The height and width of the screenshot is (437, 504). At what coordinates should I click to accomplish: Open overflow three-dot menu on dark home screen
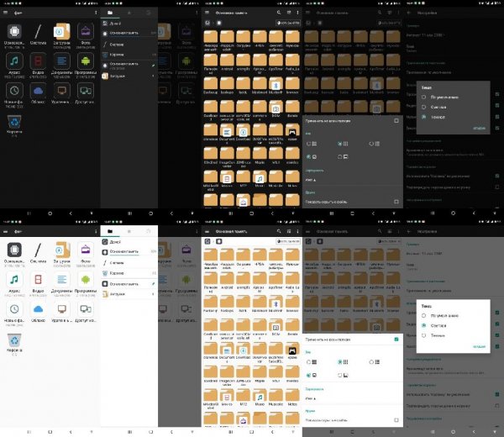click(x=96, y=13)
